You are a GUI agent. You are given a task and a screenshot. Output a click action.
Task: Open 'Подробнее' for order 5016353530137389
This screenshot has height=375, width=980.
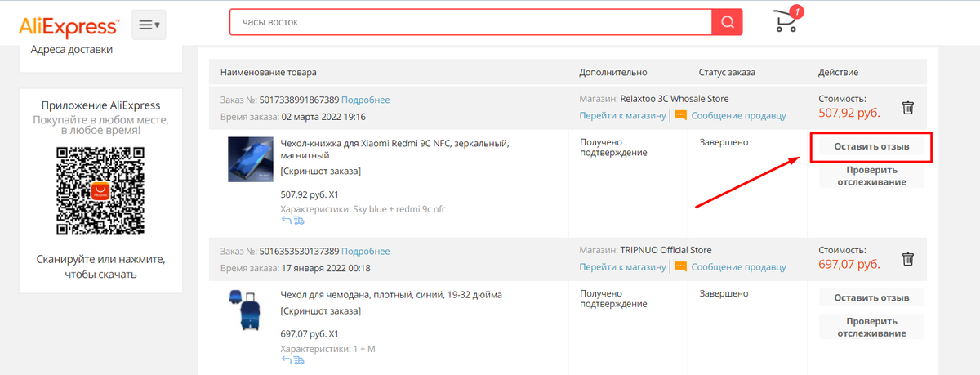366,251
